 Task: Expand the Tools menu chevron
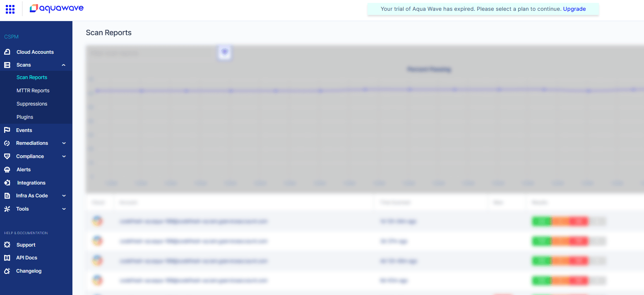64,209
